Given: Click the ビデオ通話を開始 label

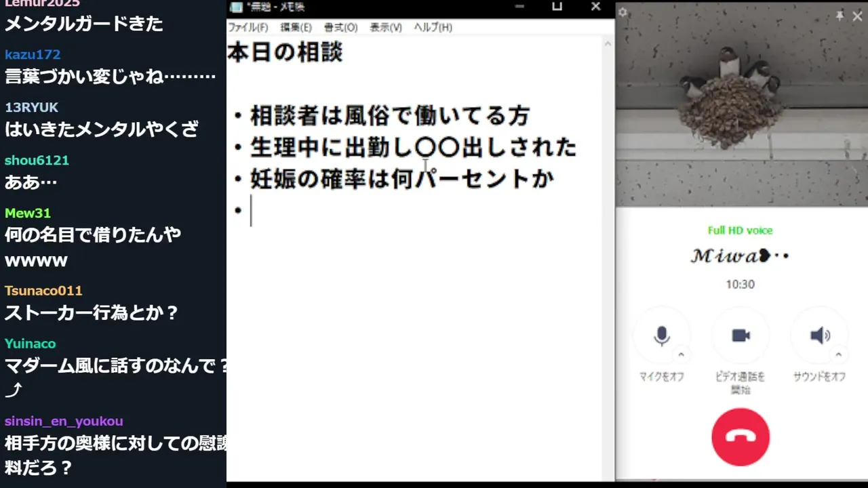Looking at the screenshot, I should [x=740, y=383].
